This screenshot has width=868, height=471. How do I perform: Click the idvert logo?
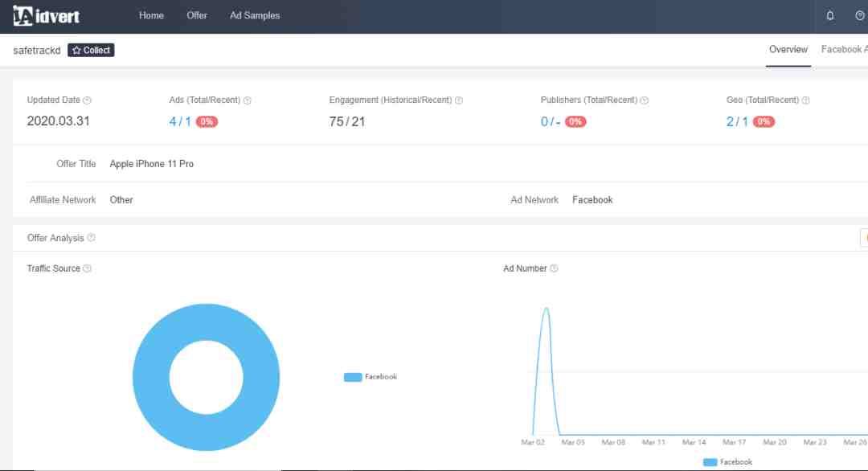pyautogui.click(x=47, y=15)
